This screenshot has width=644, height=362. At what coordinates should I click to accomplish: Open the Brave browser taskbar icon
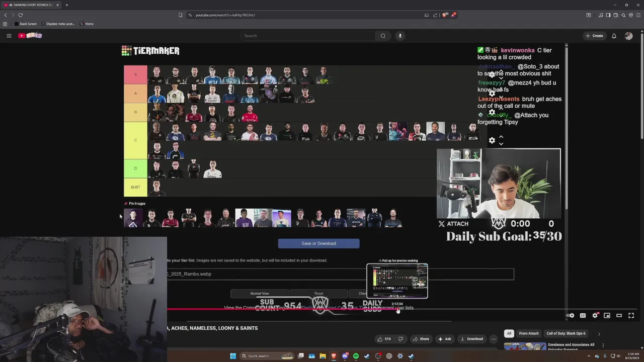click(334, 356)
